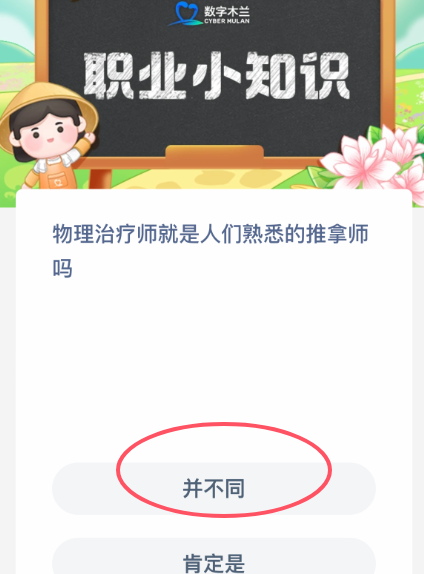Click the CYBER MULAN English caption
This screenshot has width=424, height=574.
227,21
